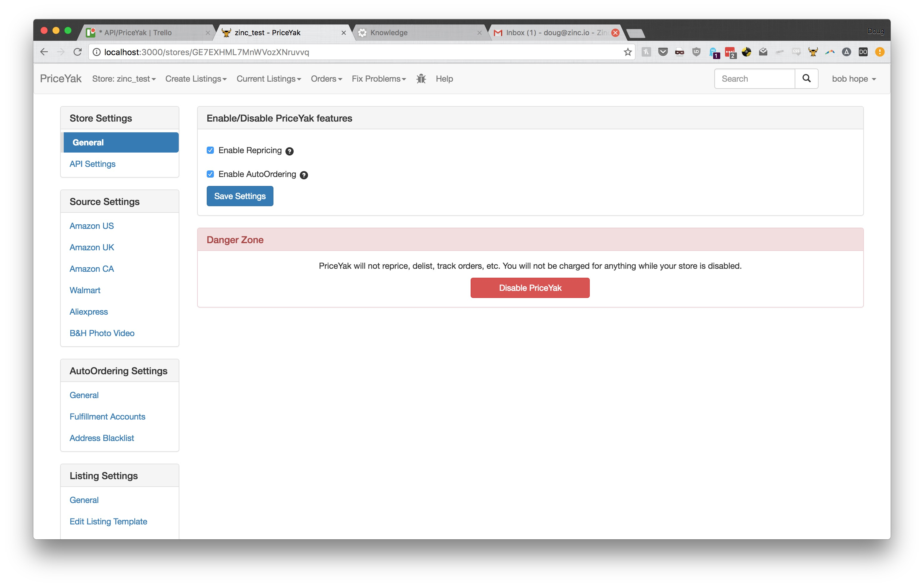This screenshot has width=924, height=587.
Task: Click the yellow-black ball extension icon
Action: point(746,52)
